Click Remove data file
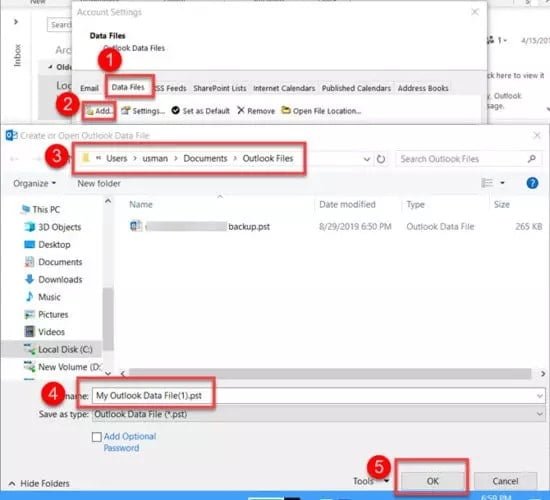Viewport: 550px width, 500px height. [x=256, y=111]
